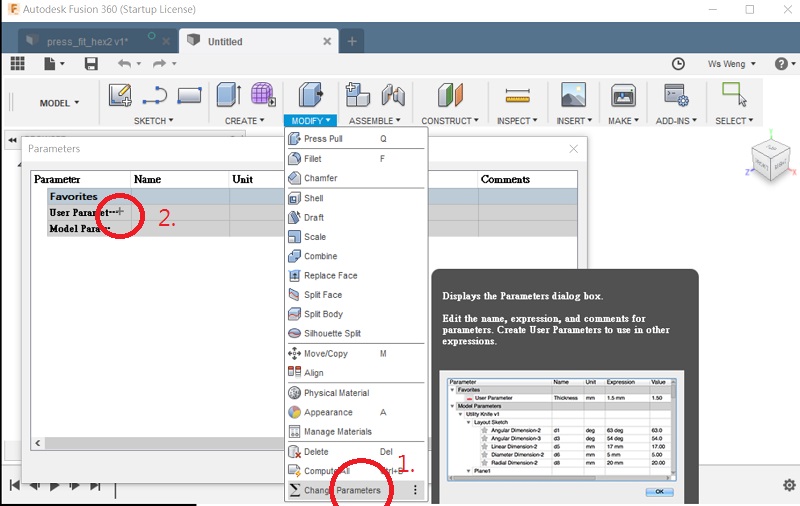Choose Align from Modify menu
The image size is (800, 506).
click(356, 373)
